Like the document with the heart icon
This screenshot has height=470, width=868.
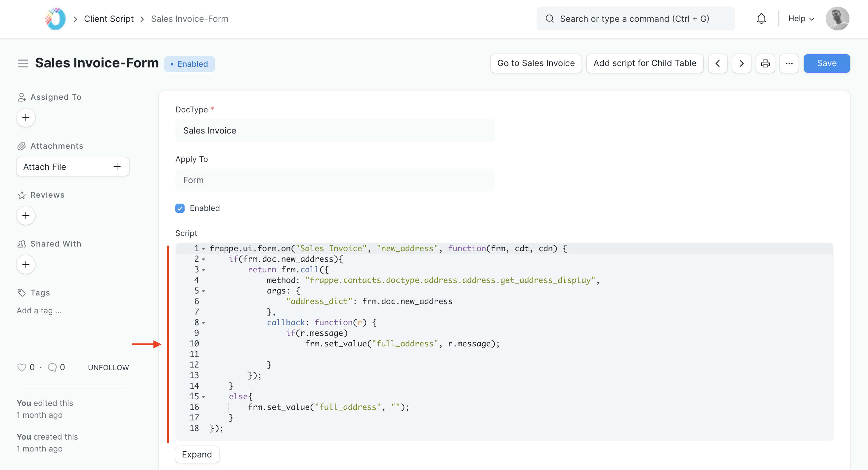[22, 367]
